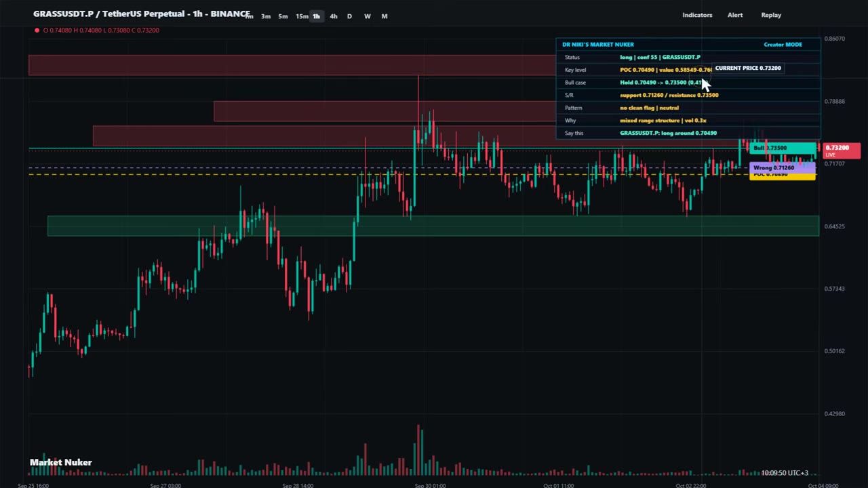Click the OHLC values line
Image resolution: width=868 pixels, height=488 pixels.
coord(101,30)
